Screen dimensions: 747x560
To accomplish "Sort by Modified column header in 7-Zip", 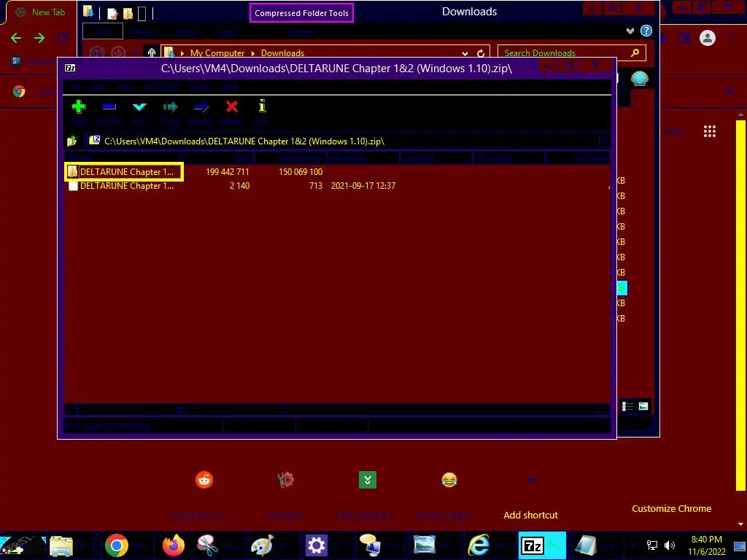I will tap(363, 157).
